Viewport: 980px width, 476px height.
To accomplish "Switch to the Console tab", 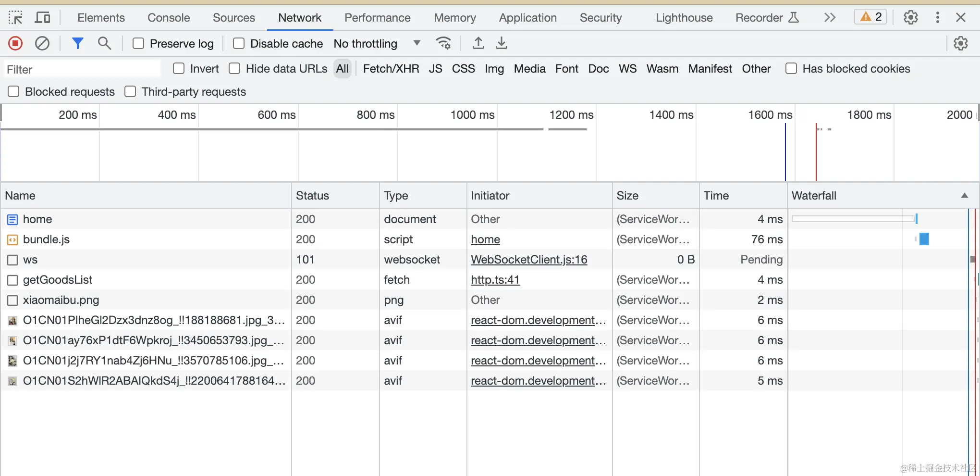I will 169,18.
